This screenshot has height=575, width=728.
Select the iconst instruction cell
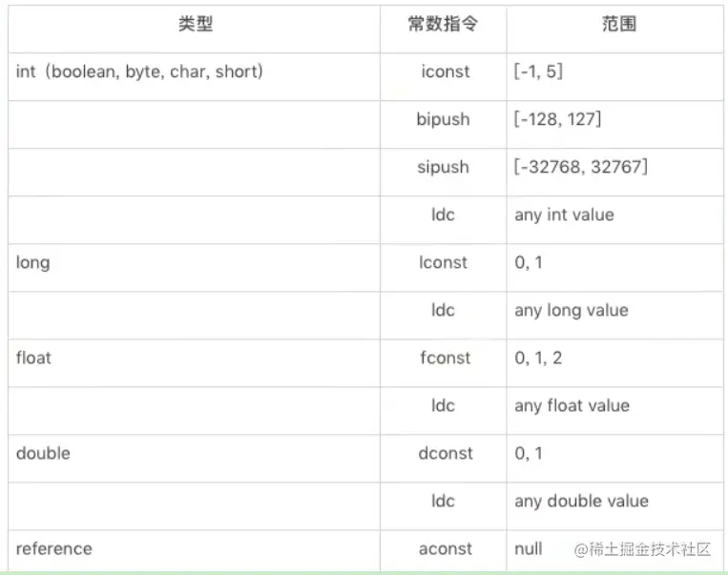443,72
